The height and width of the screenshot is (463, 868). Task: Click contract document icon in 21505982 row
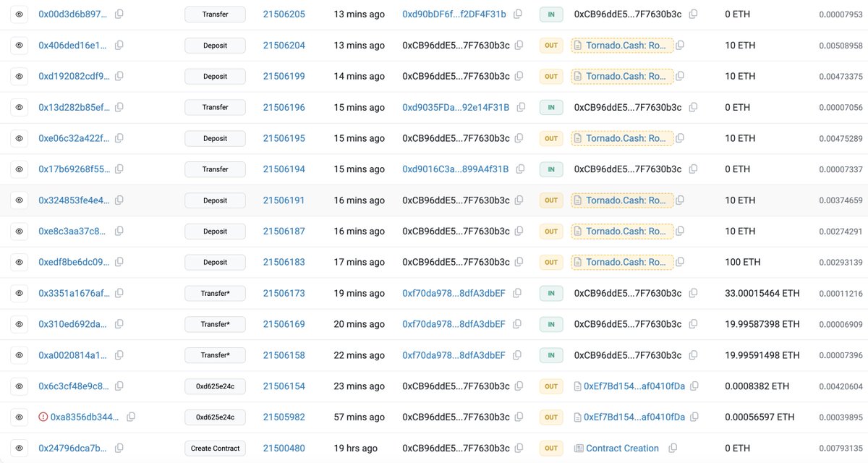point(577,417)
